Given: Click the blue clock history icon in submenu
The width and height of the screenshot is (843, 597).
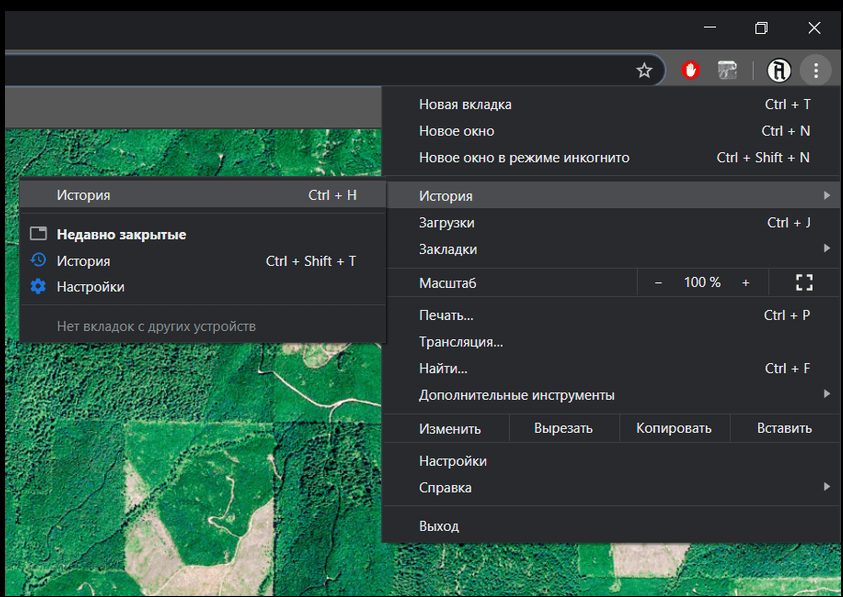Looking at the screenshot, I should tap(38, 261).
